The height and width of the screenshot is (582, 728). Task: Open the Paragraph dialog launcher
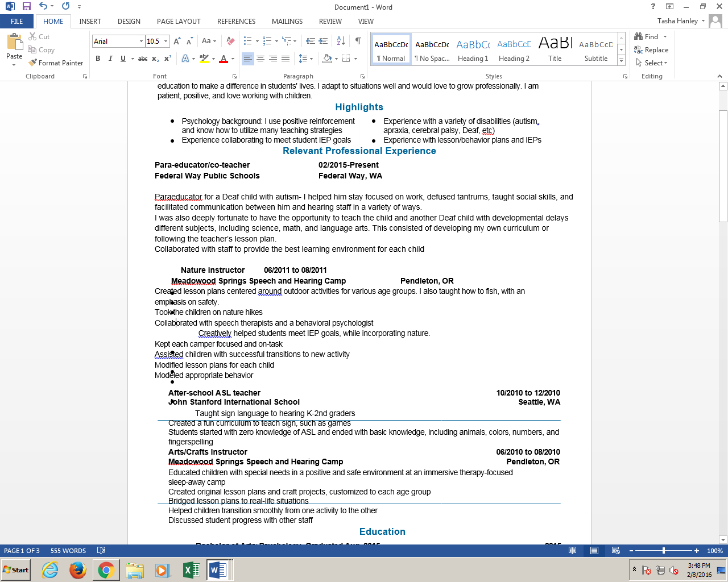[362, 76]
